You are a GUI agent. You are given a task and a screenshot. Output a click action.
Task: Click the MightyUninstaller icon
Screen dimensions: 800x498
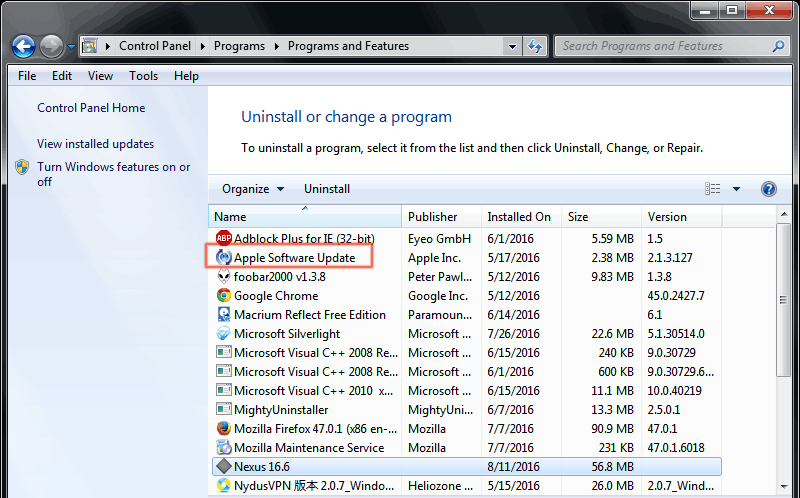223,409
